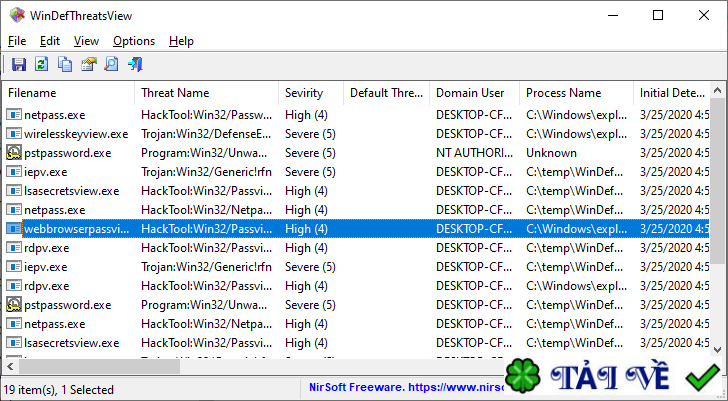The width and height of the screenshot is (728, 401).
Task: Click the HackTool:Win32/Passw... threat name cell
Action: point(207,115)
